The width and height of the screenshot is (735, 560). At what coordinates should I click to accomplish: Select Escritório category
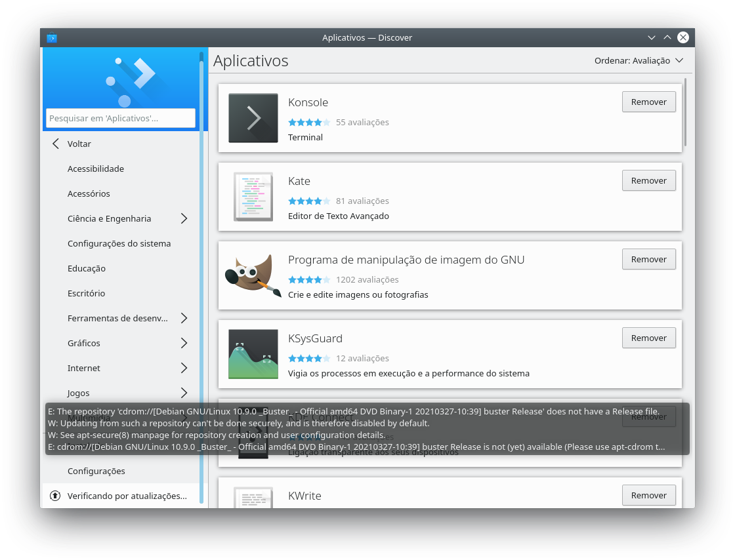pos(86,293)
